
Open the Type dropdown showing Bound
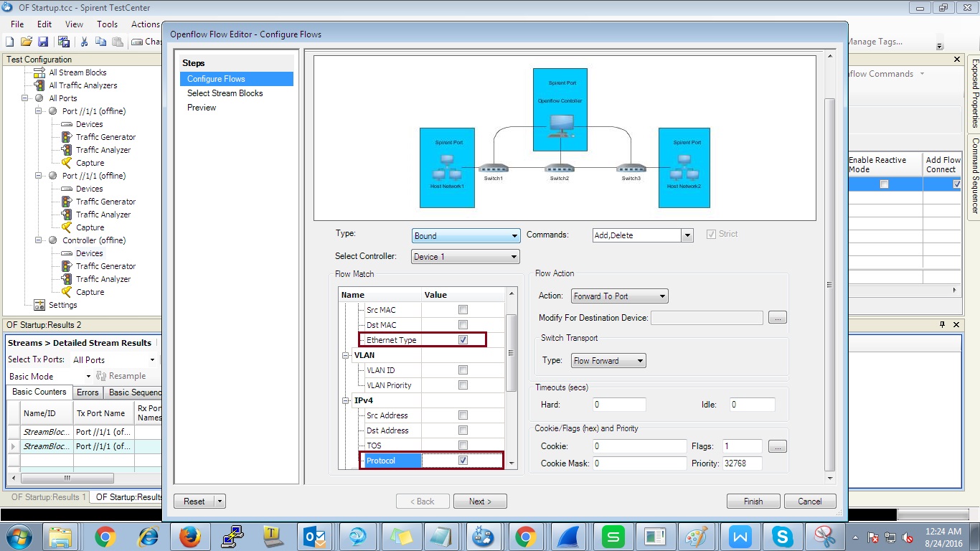466,235
